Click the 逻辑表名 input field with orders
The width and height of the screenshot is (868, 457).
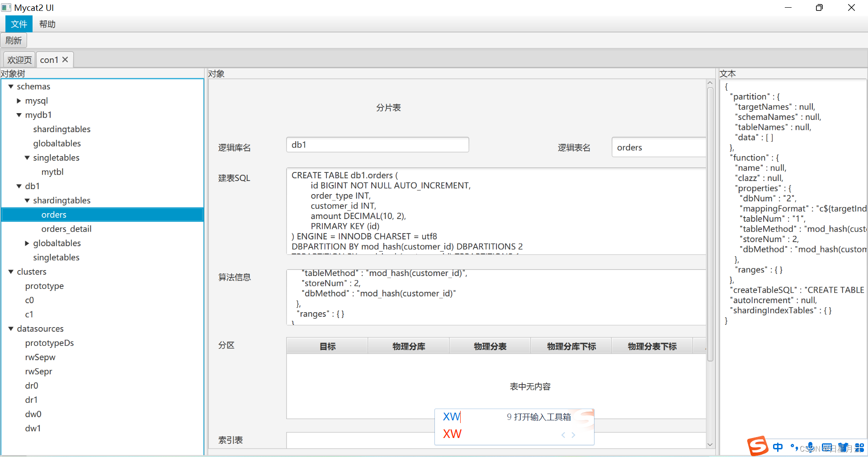659,148
